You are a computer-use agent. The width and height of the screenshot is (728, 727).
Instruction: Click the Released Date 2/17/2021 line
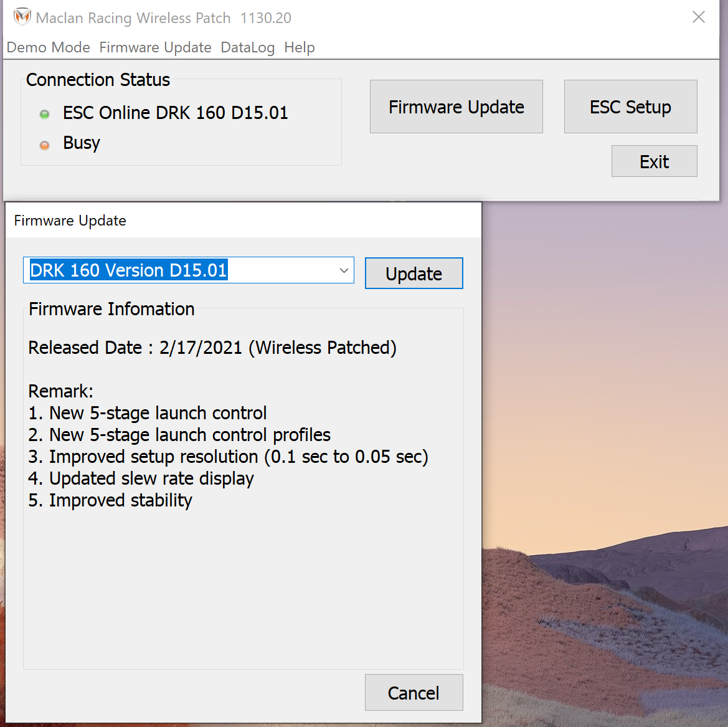click(212, 348)
